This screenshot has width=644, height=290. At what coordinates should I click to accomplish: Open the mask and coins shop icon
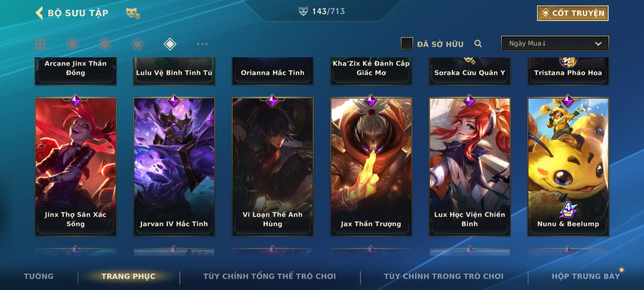tap(133, 13)
